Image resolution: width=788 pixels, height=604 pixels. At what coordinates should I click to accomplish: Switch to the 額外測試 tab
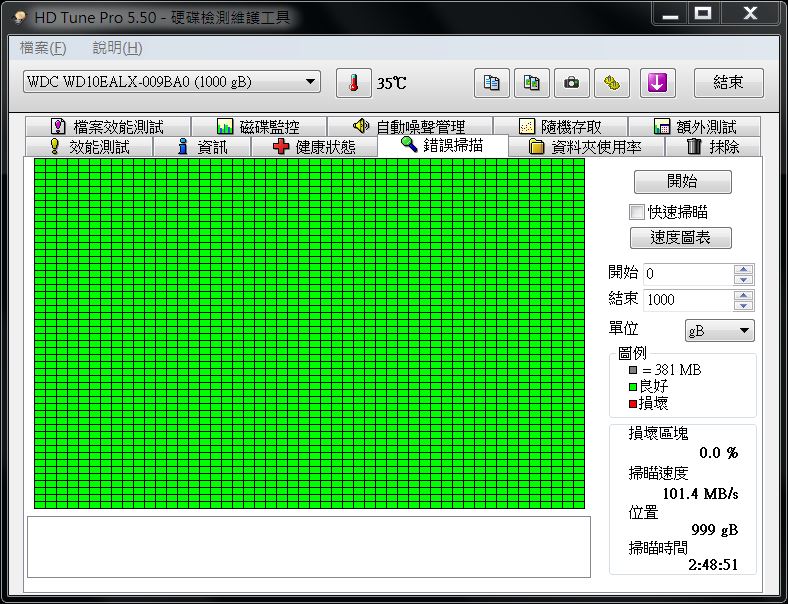coord(695,127)
